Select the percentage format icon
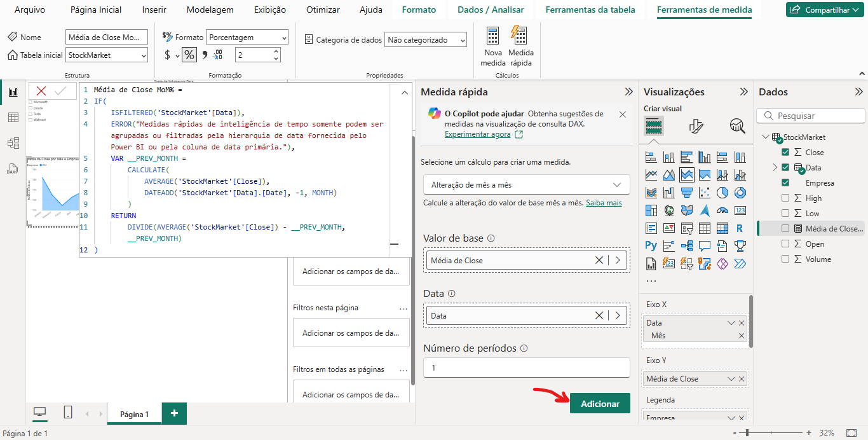The width and height of the screenshot is (868, 440). point(189,55)
